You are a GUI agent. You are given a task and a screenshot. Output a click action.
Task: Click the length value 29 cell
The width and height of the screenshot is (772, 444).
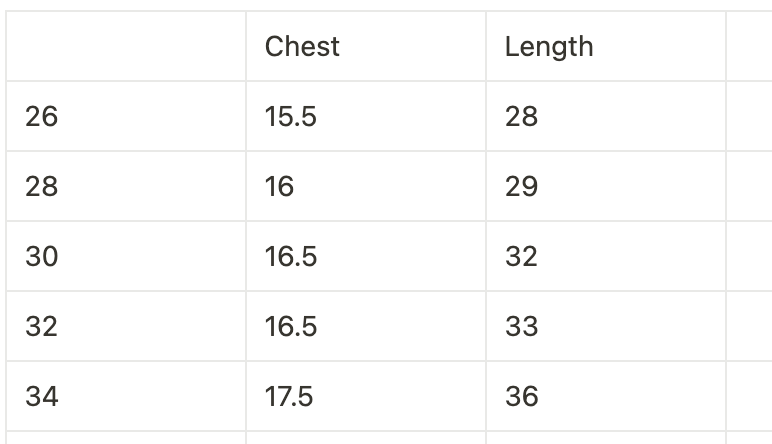coord(605,187)
